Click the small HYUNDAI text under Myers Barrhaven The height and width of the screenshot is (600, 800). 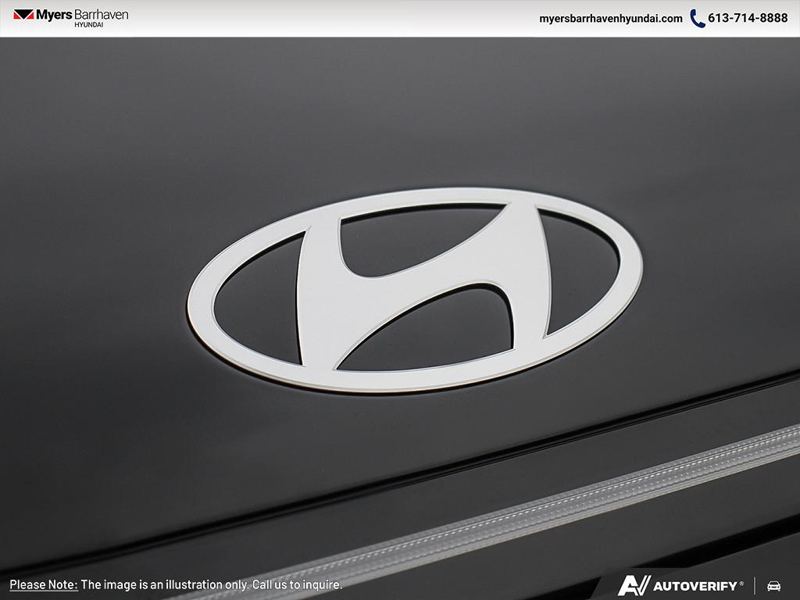coord(88,25)
